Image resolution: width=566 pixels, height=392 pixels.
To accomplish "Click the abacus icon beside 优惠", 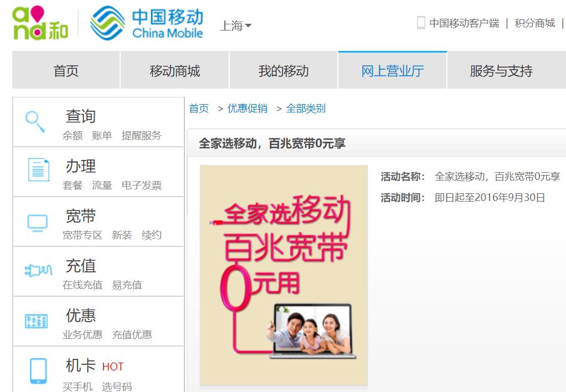I will click(x=36, y=321).
